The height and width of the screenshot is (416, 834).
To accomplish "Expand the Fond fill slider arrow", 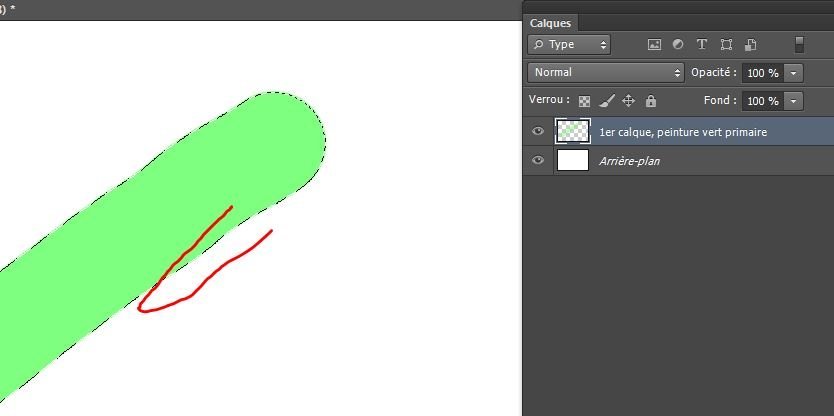I will pos(794,101).
